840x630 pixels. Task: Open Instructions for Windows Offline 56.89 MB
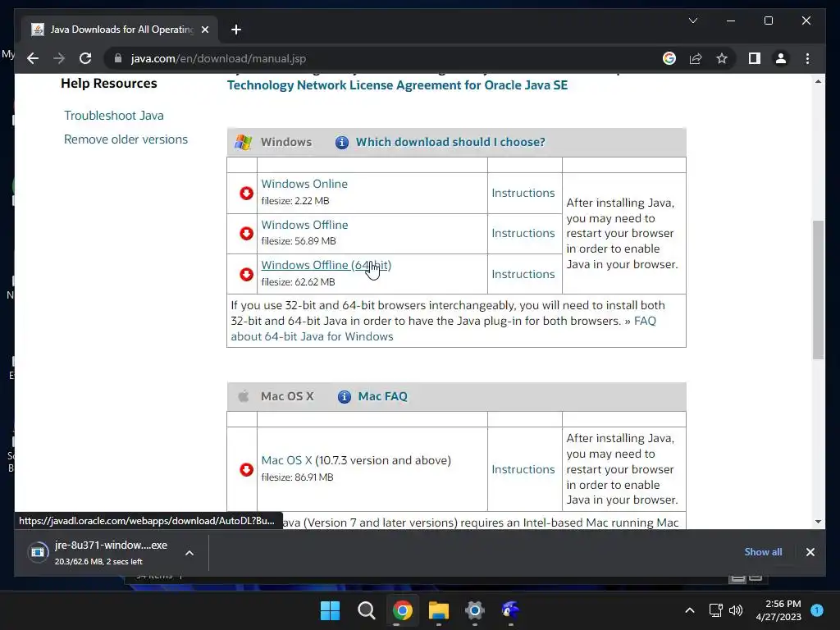pyautogui.click(x=523, y=233)
